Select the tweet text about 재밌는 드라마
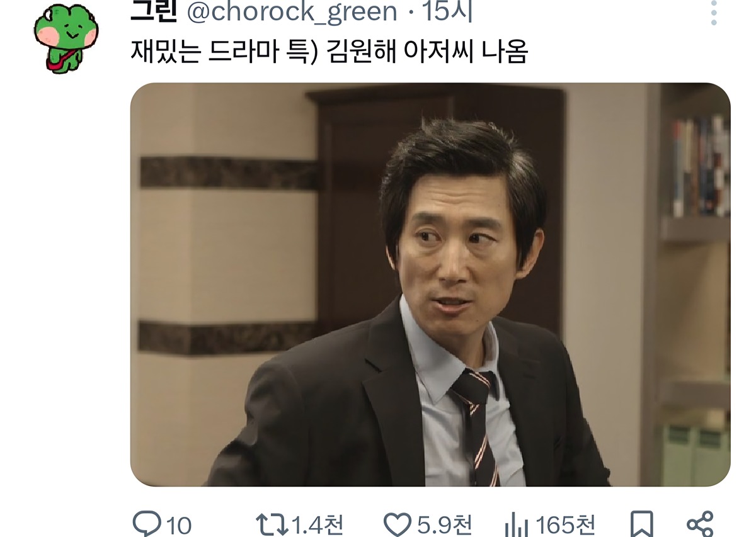 tap(328, 52)
